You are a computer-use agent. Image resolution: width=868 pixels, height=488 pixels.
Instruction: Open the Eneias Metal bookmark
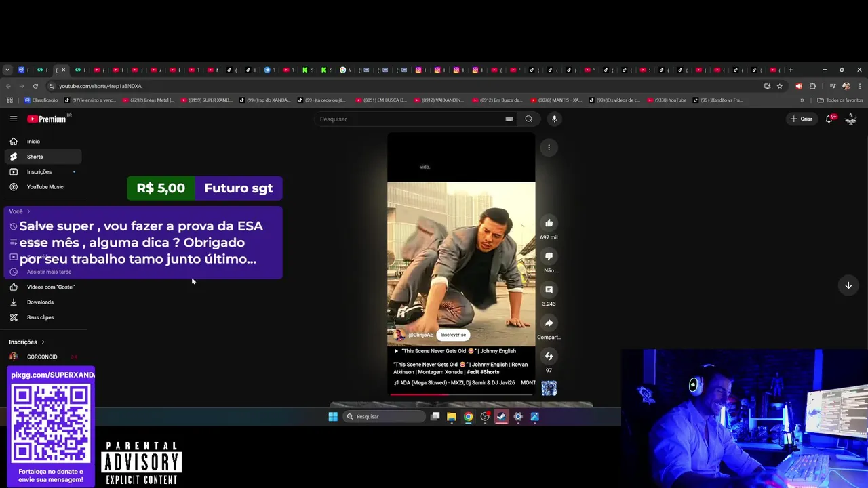point(147,100)
